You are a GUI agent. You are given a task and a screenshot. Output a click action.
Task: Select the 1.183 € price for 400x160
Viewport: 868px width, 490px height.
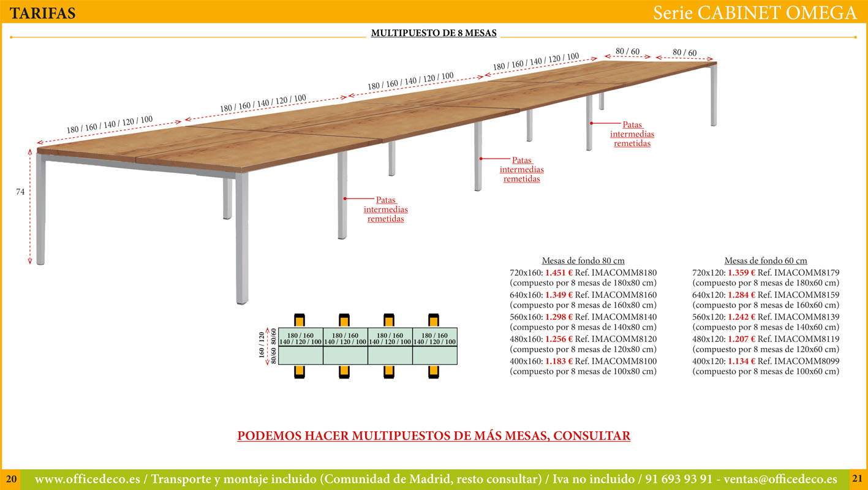pyautogui.click(x=559, y=361)
